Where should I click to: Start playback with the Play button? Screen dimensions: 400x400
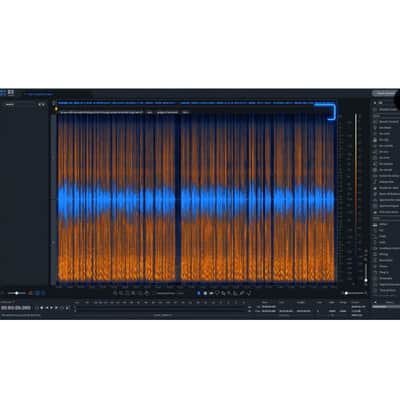51,308
